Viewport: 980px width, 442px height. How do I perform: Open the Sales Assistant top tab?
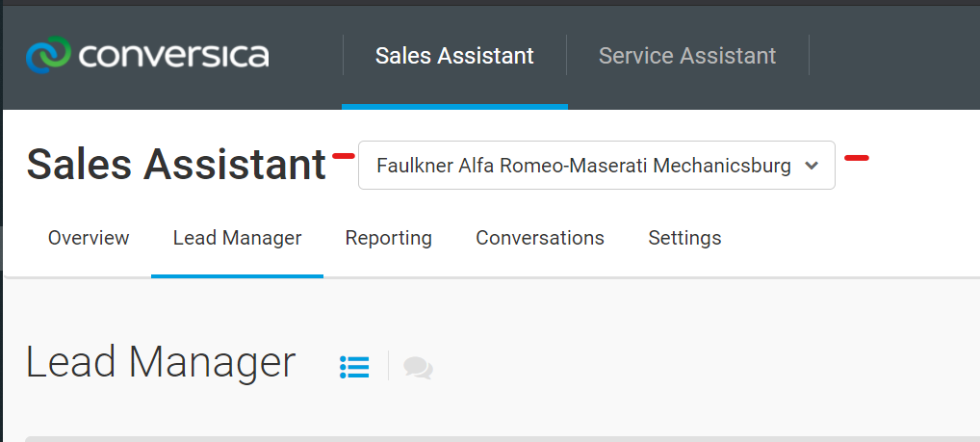454,56
